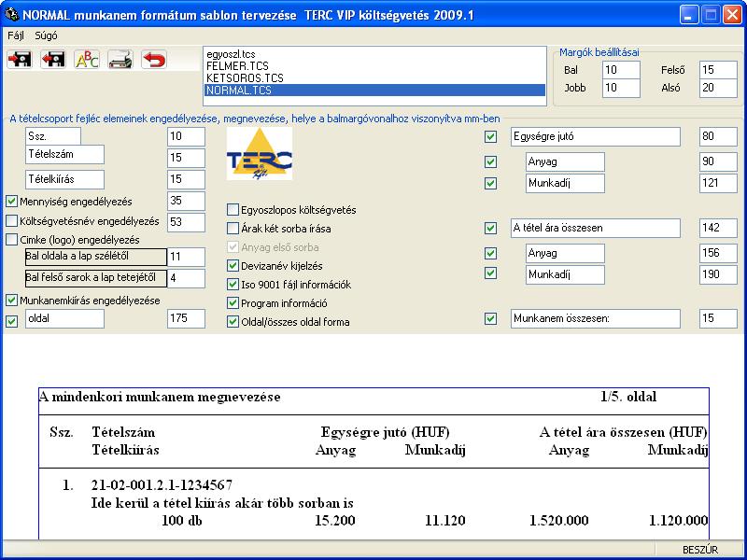Select KETSOROS.TCS in the template list
The image size is (747, 560).
374,78
